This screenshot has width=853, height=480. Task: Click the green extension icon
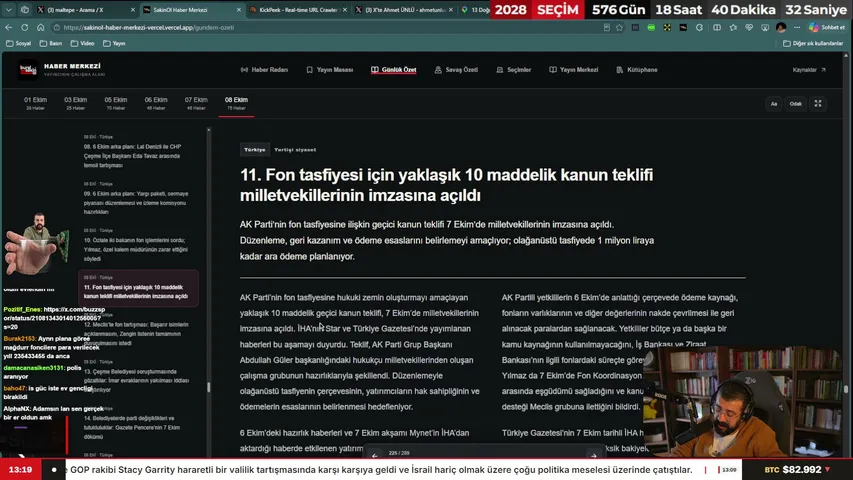651,27
